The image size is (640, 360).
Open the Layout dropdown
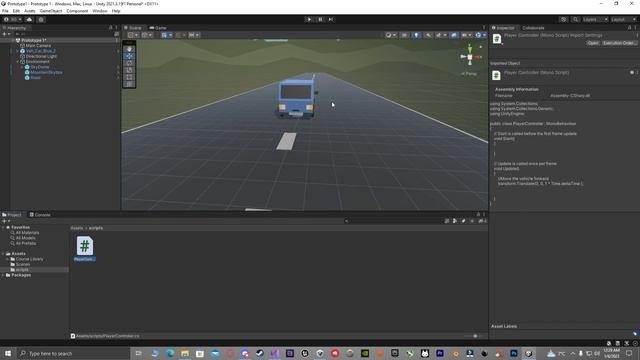click(623, 19)
